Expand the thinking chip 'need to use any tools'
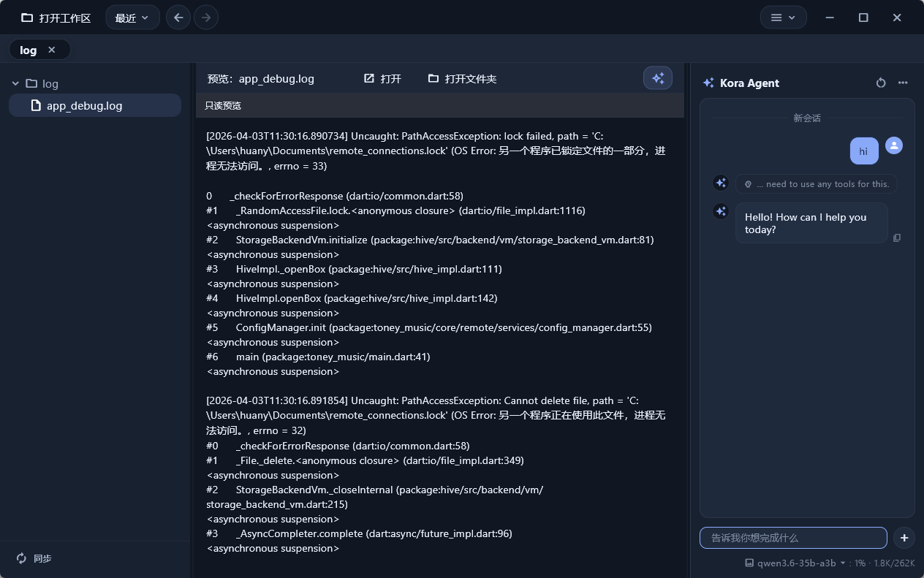Screen dimensions: 924x578 [817, 184]
